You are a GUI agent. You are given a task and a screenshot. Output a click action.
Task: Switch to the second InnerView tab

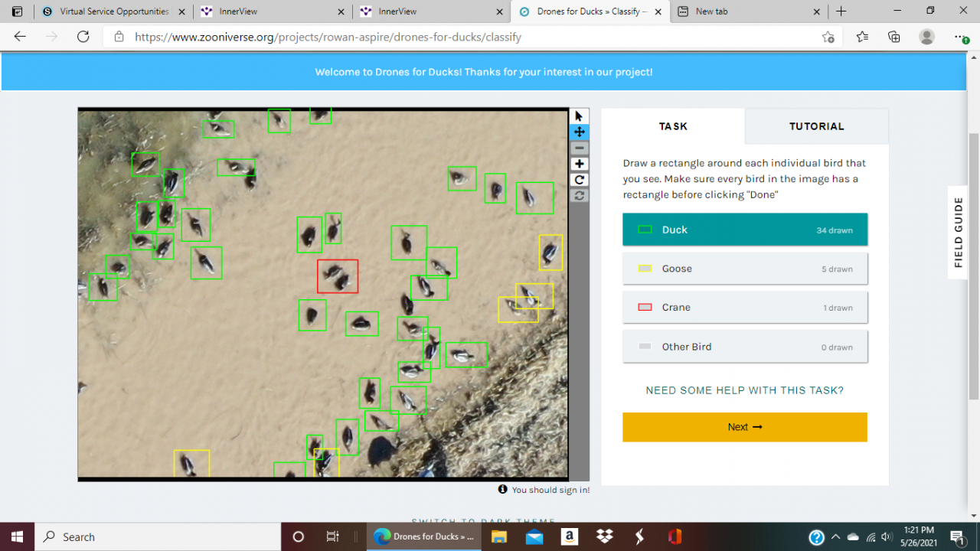(x=432, y=11)
